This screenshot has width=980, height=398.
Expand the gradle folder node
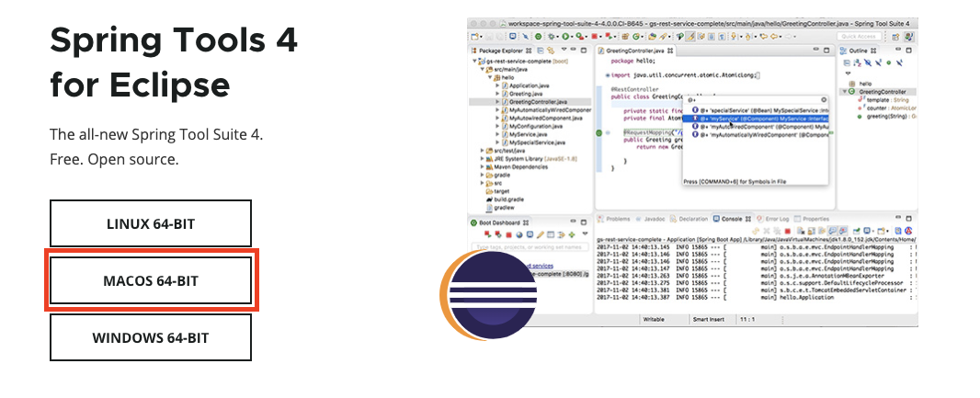483,175
